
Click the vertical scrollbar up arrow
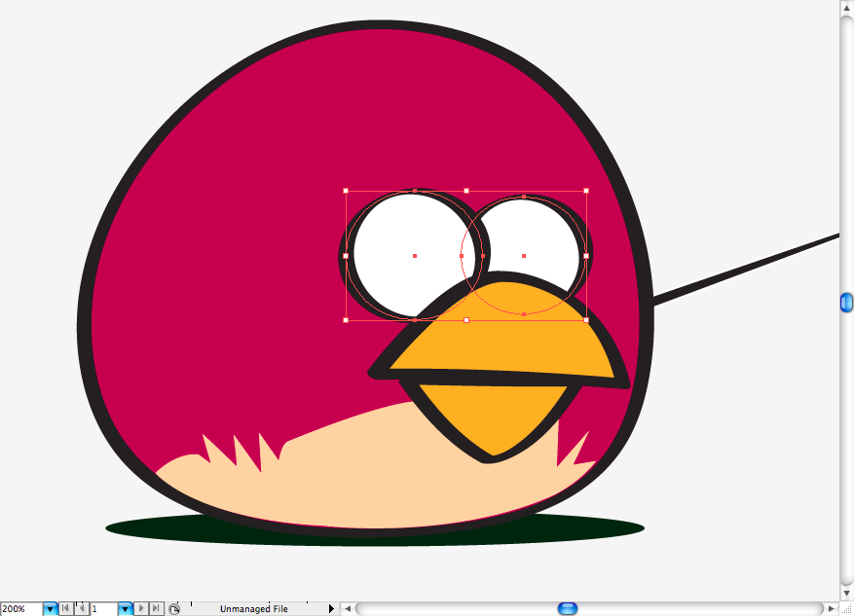click(846, 8)
